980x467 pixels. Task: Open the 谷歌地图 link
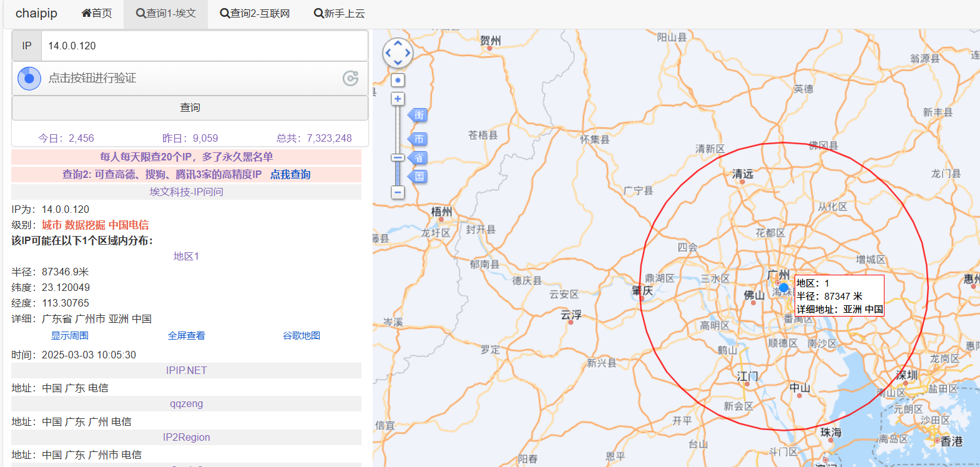tap(301, 335)
